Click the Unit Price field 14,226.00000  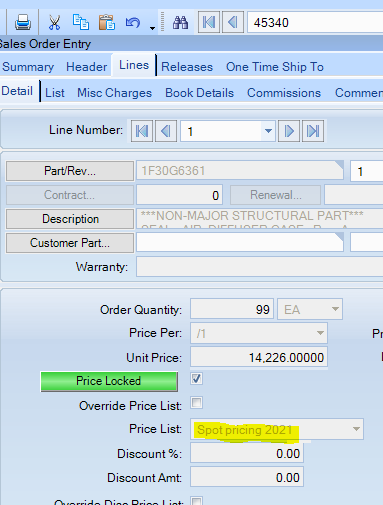259,357
